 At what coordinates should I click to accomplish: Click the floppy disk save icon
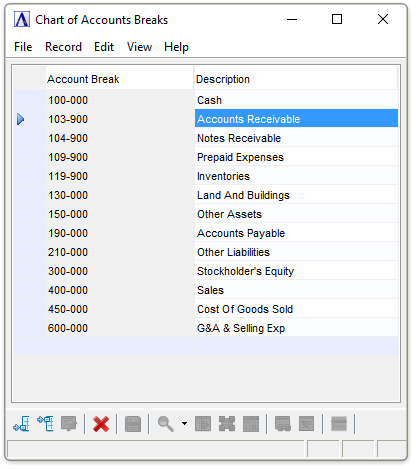tap(133, 424)
